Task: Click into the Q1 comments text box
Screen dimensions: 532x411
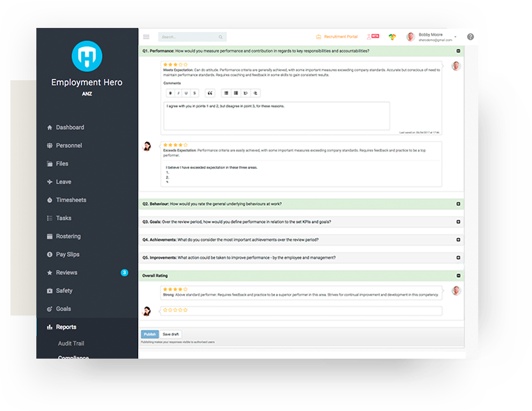Action: coord(276,116)
